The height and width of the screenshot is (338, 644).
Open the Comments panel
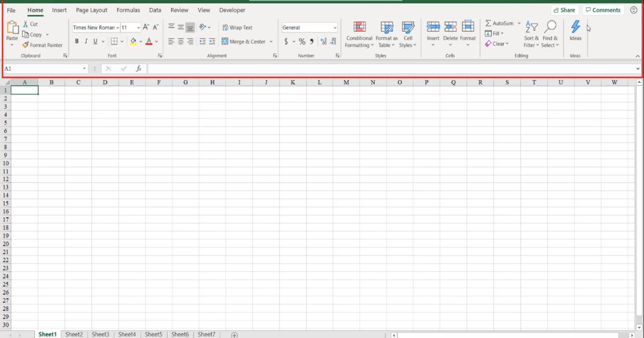pyautogui.click(x=603, y=10)
